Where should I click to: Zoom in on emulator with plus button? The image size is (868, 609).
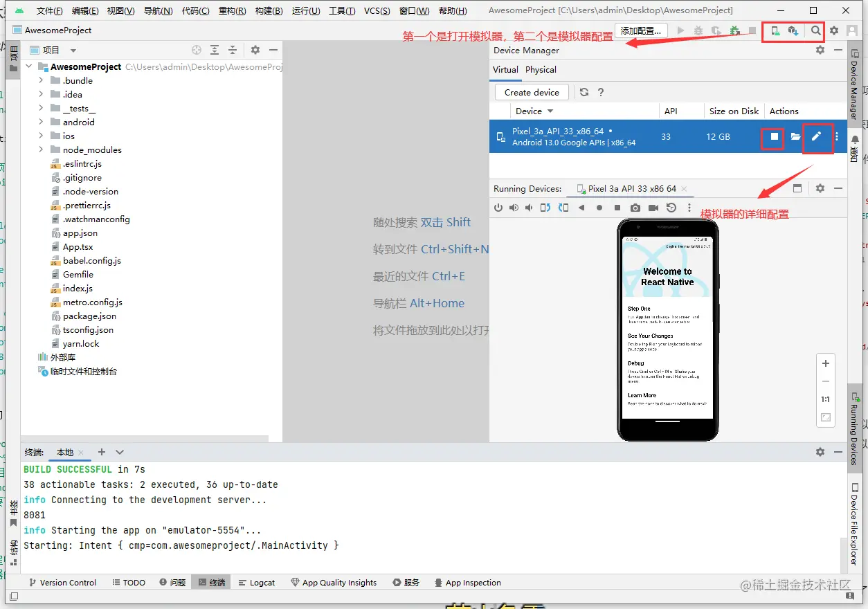pyautogui.click(x=825, y=363)
